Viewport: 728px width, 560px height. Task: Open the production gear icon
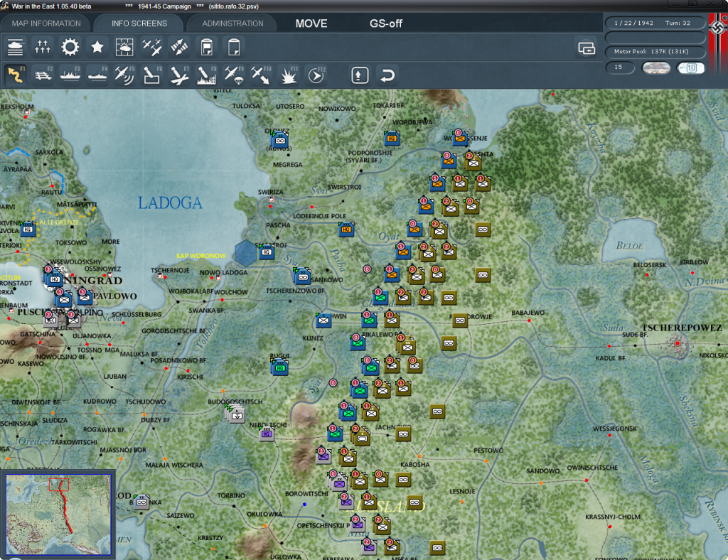tap(70, 48)
